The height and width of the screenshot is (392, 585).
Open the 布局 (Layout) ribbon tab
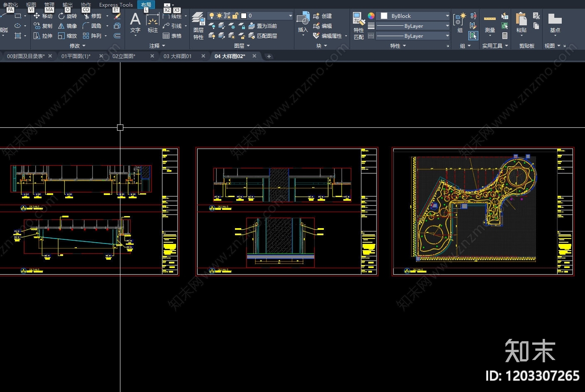pos(146,5)
